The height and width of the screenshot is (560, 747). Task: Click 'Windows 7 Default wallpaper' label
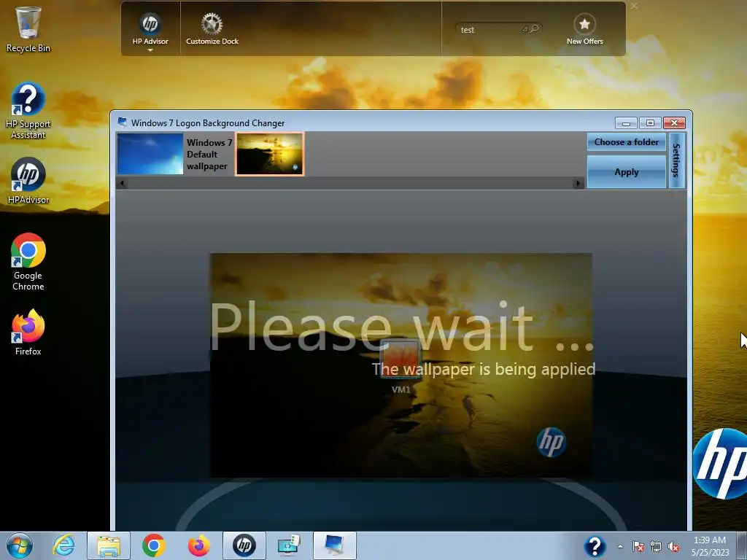pyautogui.click(x=209, y=155)
